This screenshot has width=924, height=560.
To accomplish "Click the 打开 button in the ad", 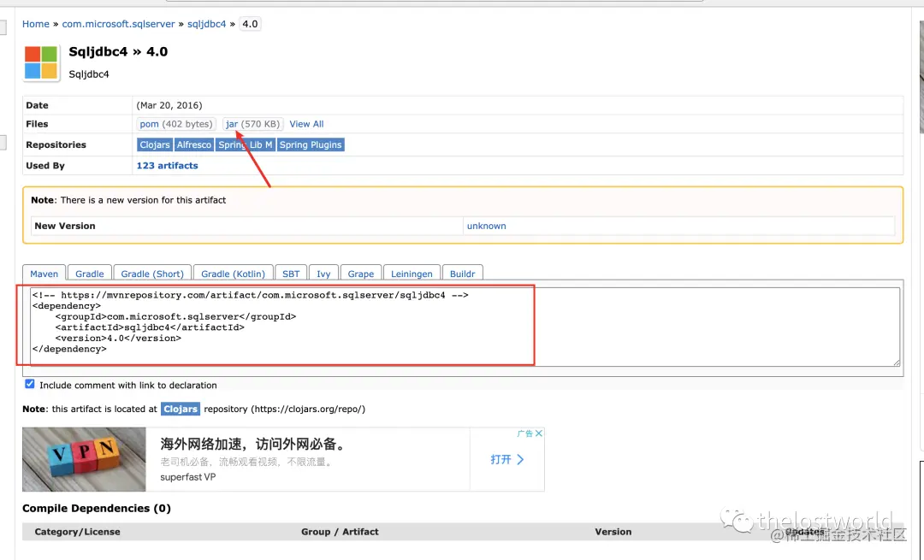I will tap(500, 459).
